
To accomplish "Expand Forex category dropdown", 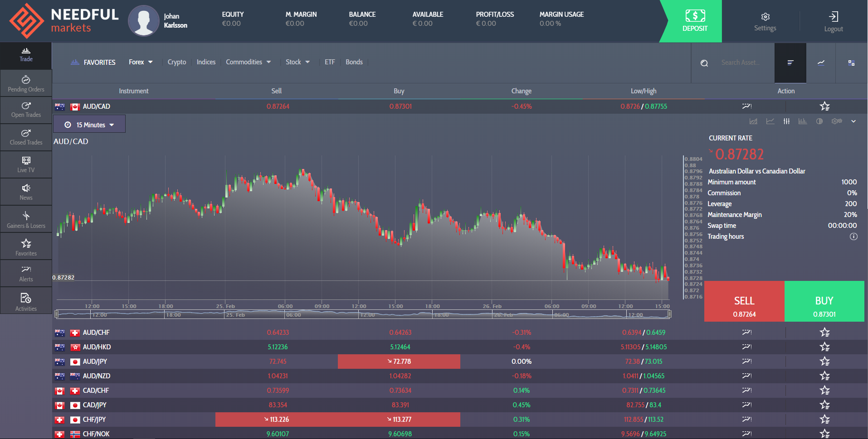I will pyautogui.click(x=141, y=62).
